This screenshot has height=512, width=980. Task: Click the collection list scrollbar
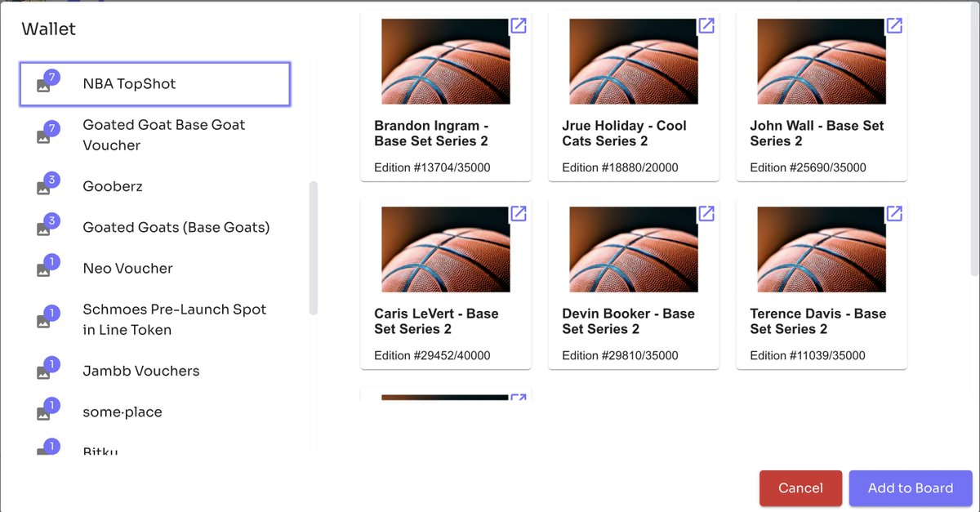(x=314, y=248)
